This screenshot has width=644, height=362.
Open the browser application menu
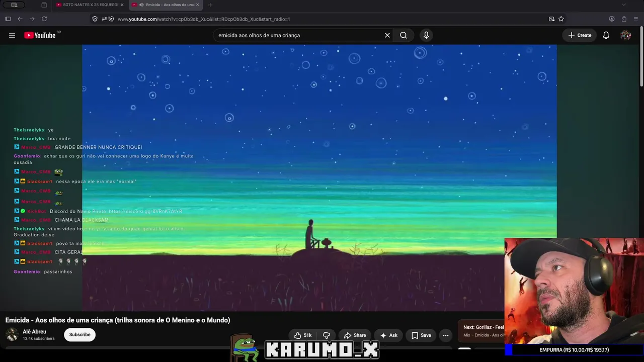[636, 19]
